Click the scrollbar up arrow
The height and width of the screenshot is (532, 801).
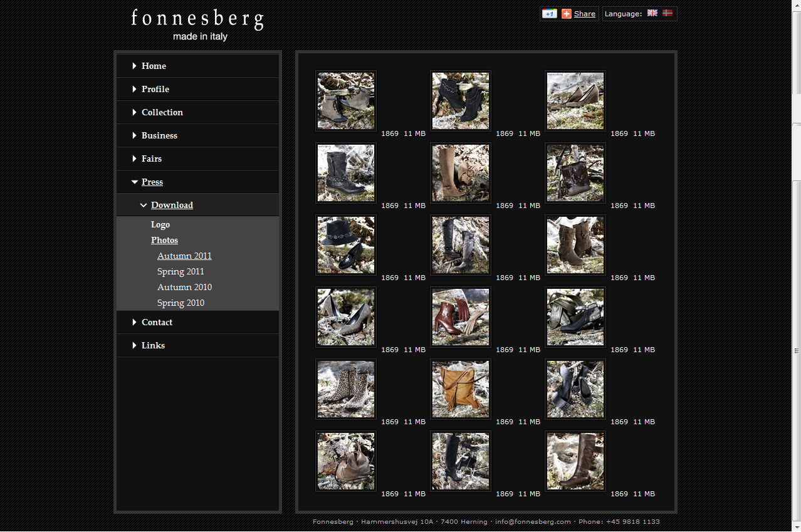[797, 5]
